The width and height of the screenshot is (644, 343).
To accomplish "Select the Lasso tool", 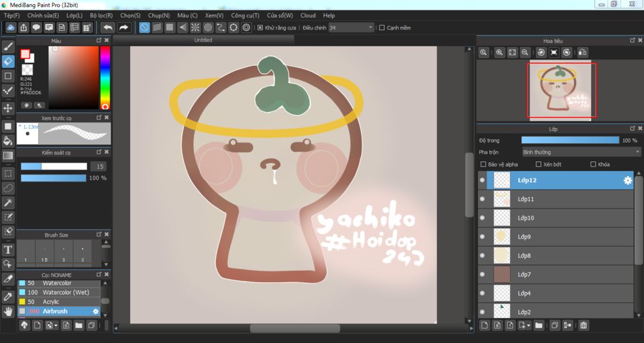I will [x=8, y=188].
